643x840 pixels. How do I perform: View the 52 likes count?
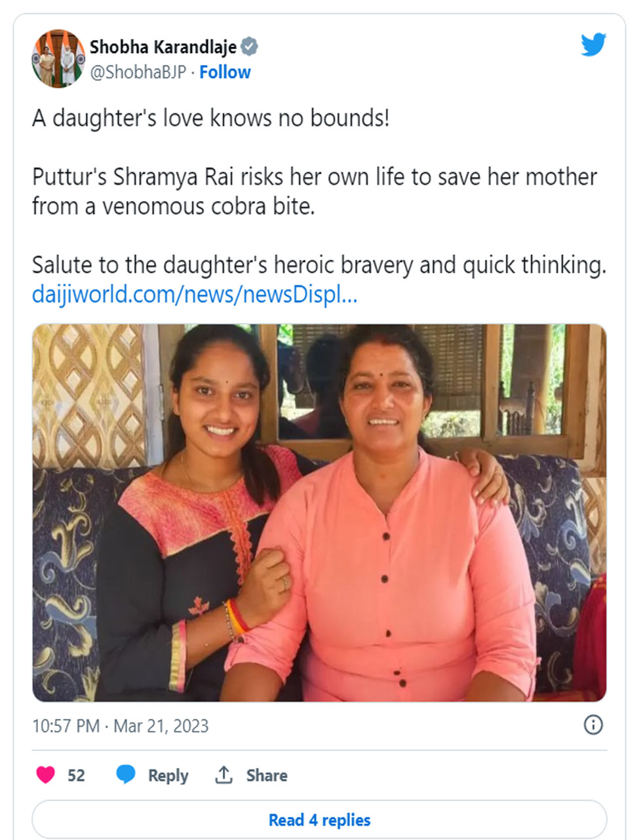point(76,775)
